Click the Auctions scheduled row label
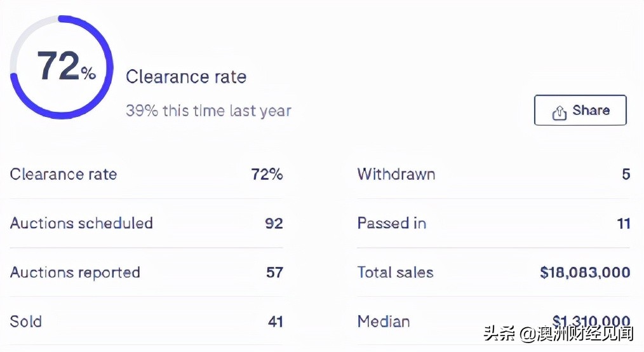644x352 pixels. 81,223
